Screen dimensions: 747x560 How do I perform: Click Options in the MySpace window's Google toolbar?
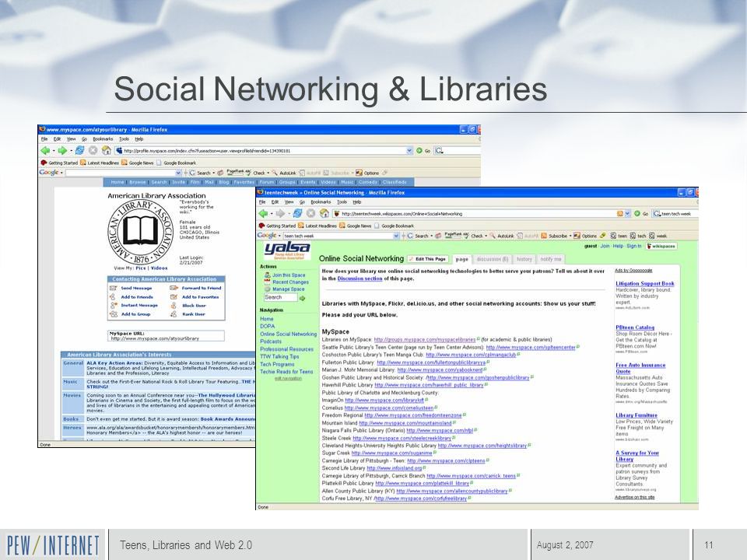pos(368,173)
